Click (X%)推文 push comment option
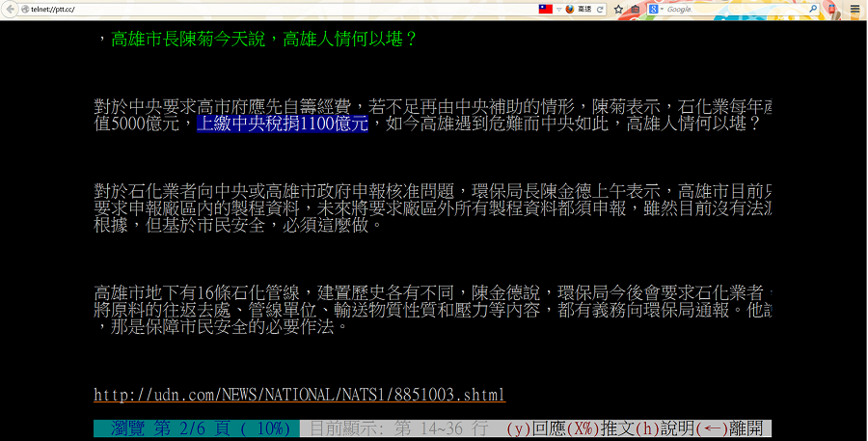 (601, 428)
